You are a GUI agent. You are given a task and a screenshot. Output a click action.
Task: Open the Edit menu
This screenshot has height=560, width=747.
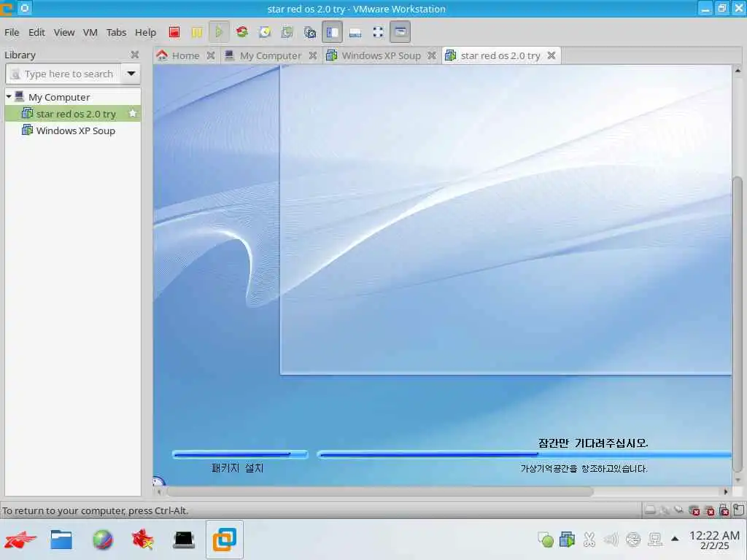coord(36,32)
